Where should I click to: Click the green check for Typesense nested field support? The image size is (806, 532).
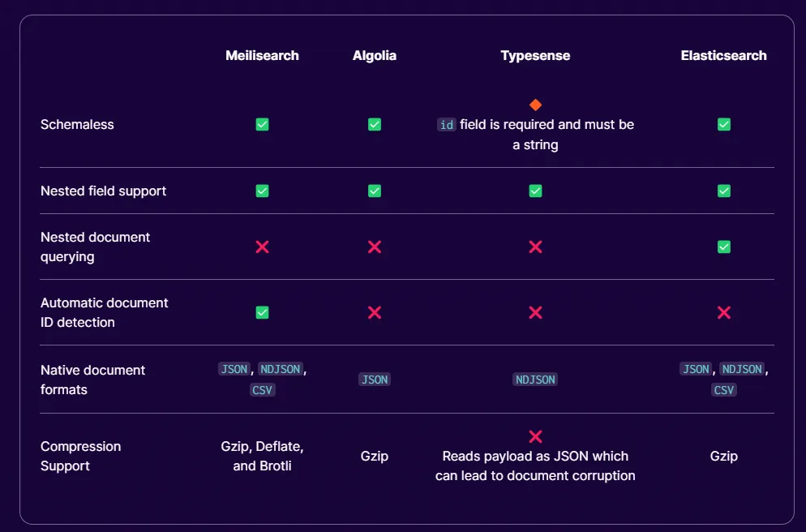click(535, 191)
